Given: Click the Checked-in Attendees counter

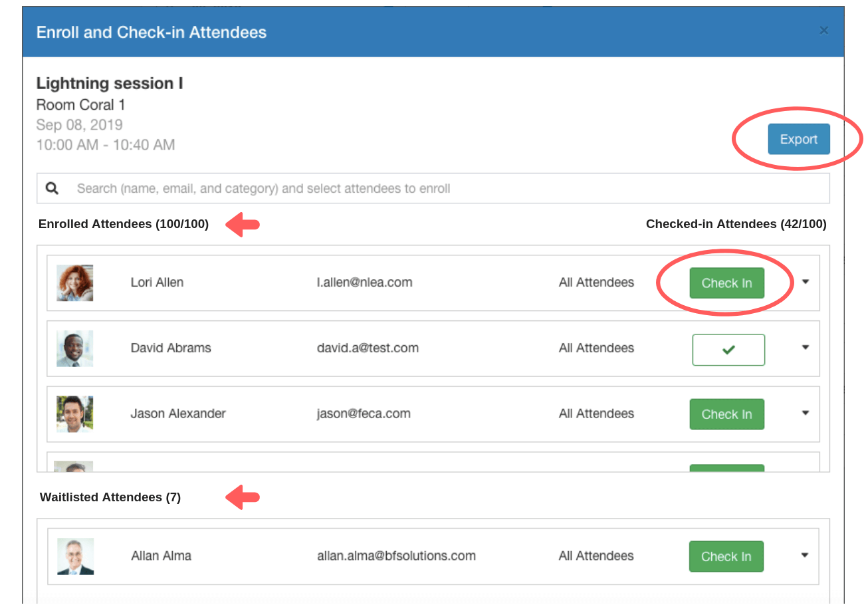Looking at the screenshot, I should (736, 224).
